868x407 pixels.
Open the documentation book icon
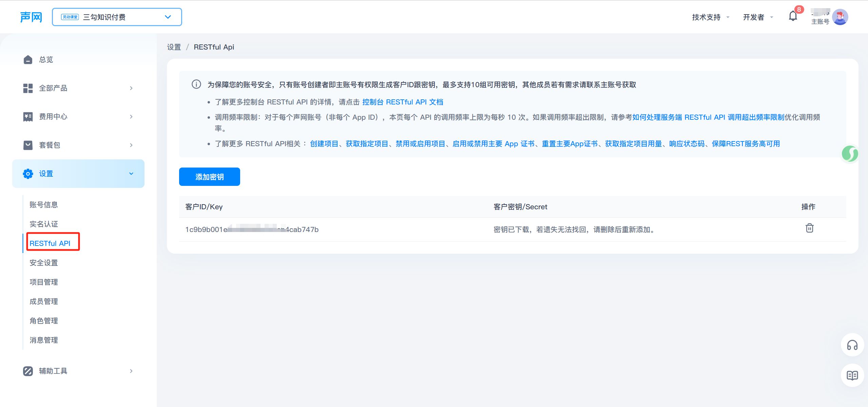point(852,375)
